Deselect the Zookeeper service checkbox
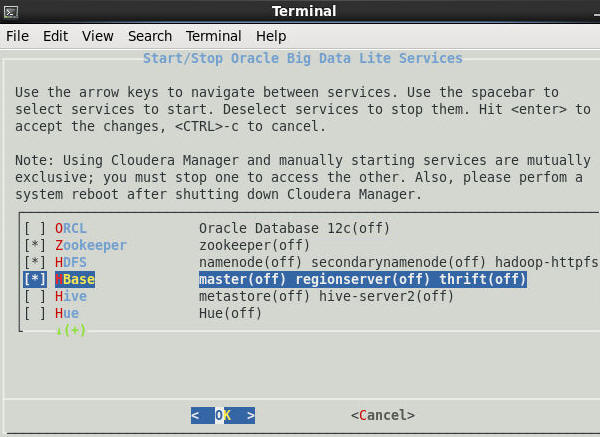The height and width of the screenshot is (437, 600). (x=35, y=245)
